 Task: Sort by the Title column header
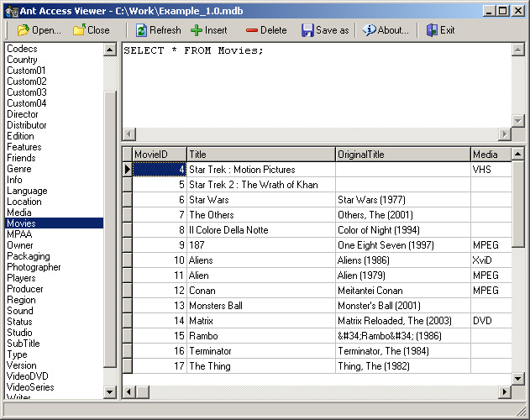tap(260, 155)
